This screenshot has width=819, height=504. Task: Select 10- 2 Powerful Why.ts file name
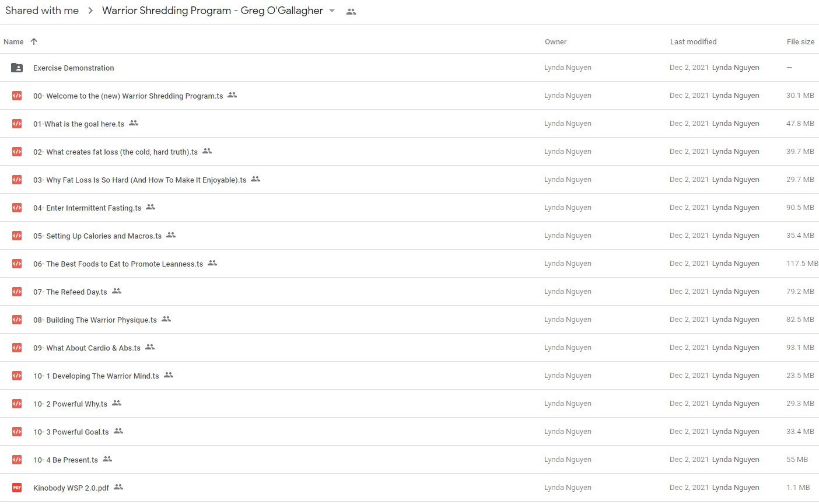pyautogui.click(x=70, y=404)
